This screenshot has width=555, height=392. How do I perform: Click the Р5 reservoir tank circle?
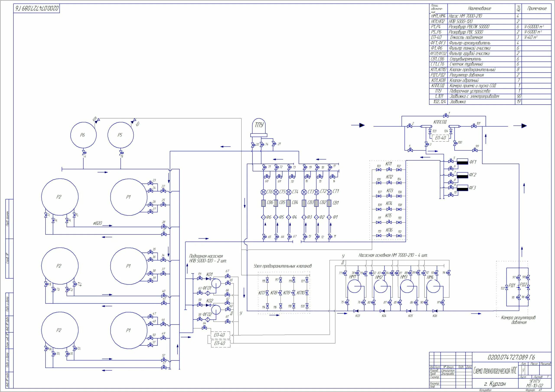click(120, 135)
